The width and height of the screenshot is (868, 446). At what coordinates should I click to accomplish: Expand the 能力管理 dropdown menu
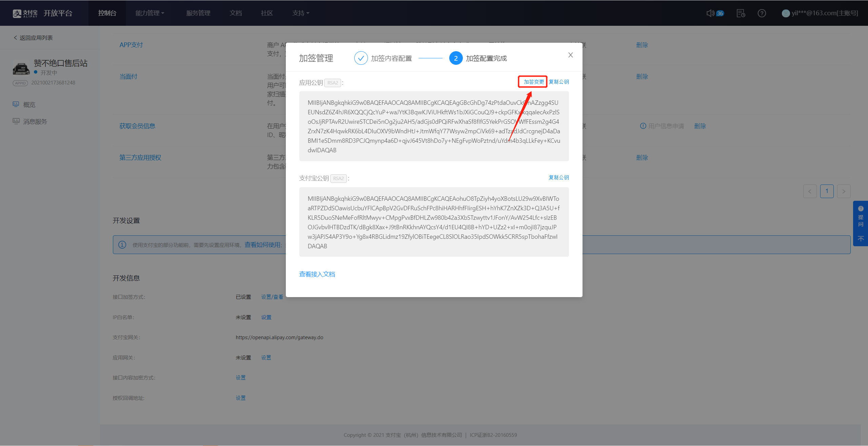[x=150, y=13]
